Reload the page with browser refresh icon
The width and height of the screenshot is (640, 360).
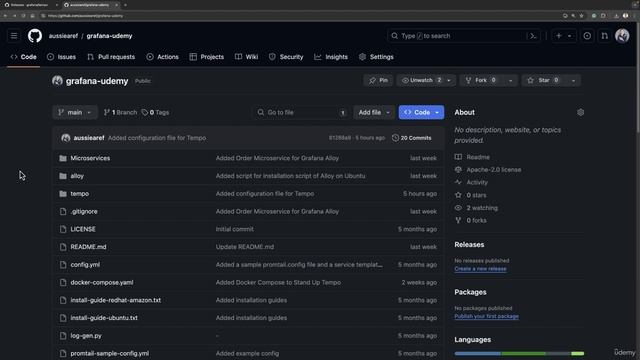click(23, 16)
